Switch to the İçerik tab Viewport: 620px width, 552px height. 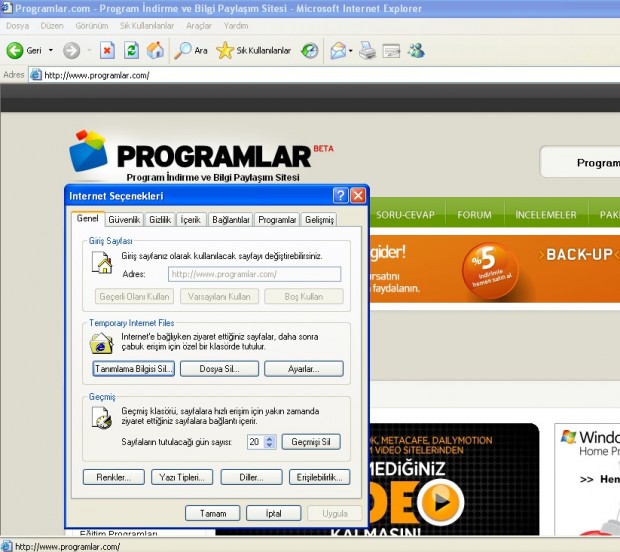pos(191,220)
